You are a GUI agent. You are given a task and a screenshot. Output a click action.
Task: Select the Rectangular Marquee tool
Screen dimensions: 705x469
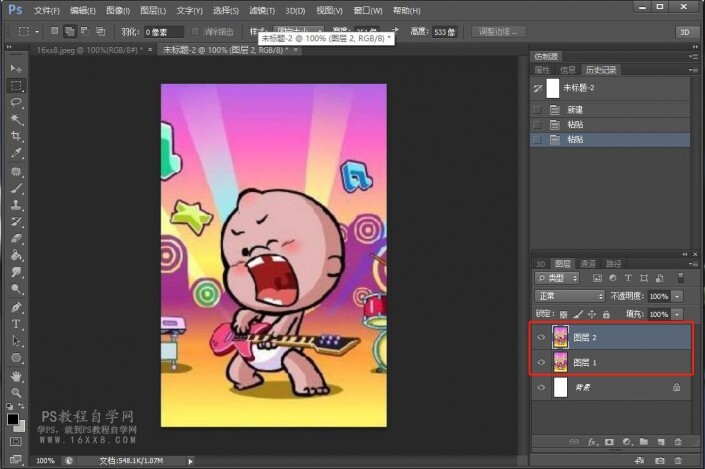pyautogui.click(x=17, y=85)
